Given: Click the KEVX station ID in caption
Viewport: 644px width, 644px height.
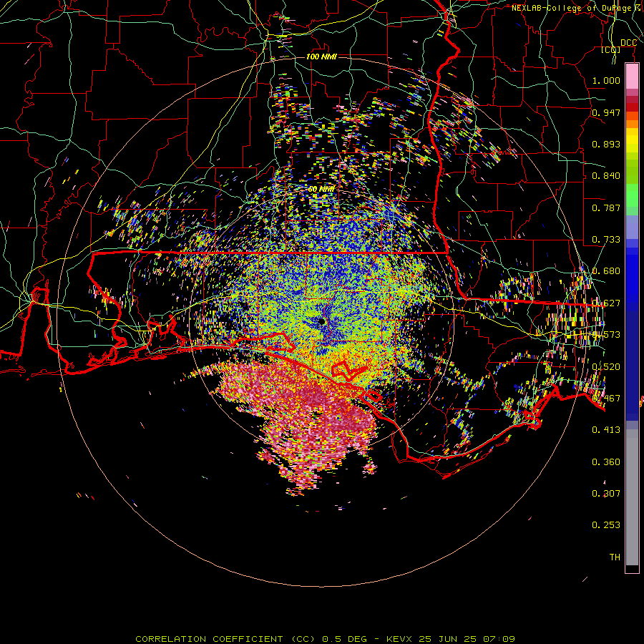Looking at the screenshot, I should pos(401,639).
